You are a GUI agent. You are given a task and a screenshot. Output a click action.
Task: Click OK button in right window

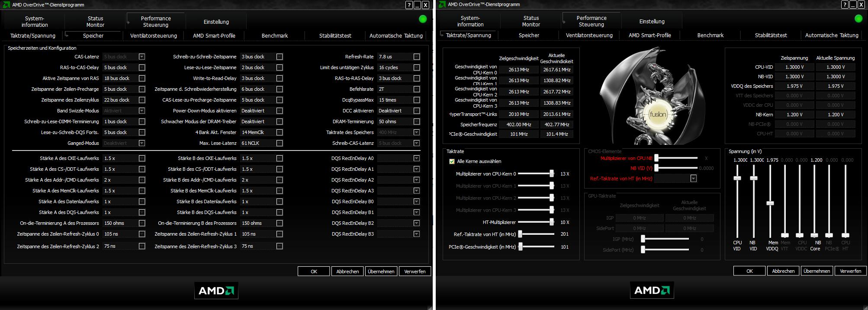click(749, 271)
